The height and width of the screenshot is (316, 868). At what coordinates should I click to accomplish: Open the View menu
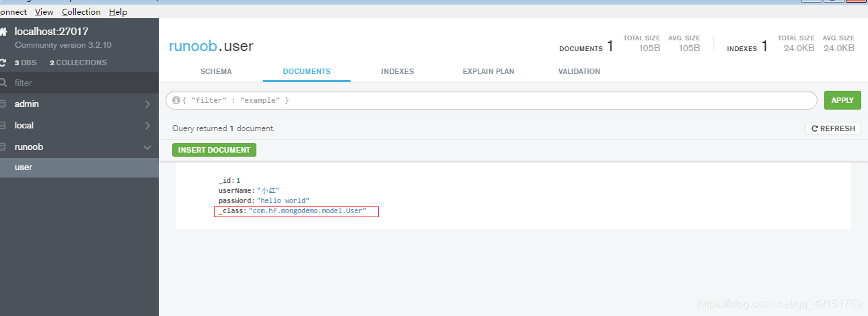(44, 12)
